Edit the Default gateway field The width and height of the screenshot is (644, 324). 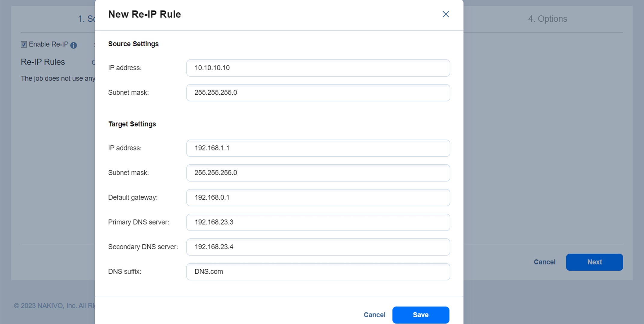(318, 197)
